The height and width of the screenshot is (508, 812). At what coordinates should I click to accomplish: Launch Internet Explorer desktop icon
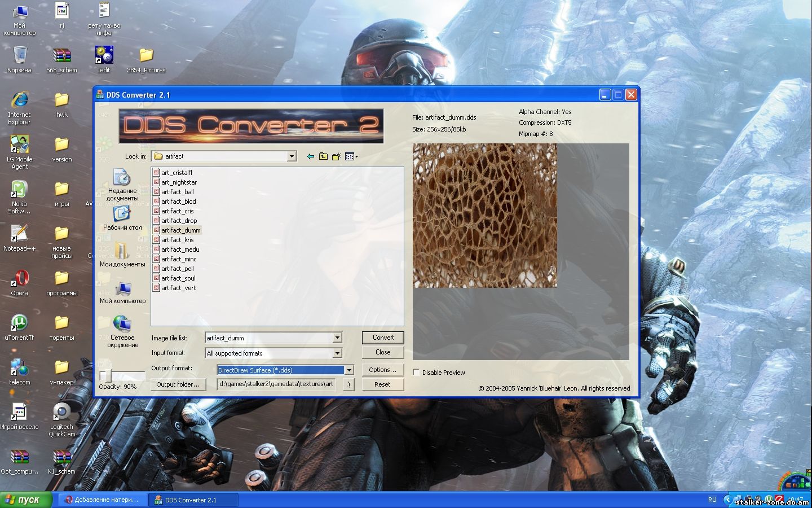(x=20, y=108)
